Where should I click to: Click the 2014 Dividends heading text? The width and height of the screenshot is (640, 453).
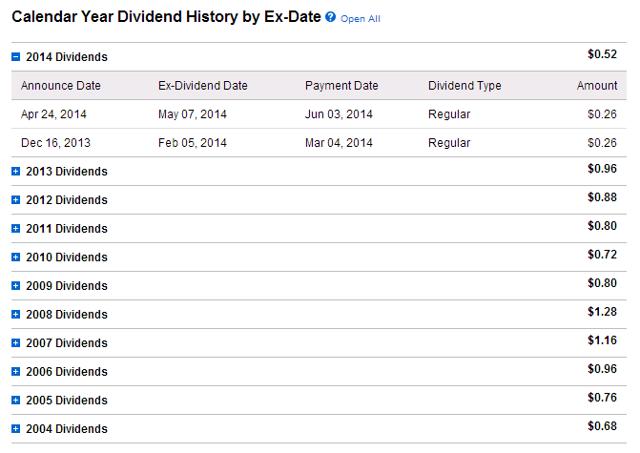click(67, 57)
